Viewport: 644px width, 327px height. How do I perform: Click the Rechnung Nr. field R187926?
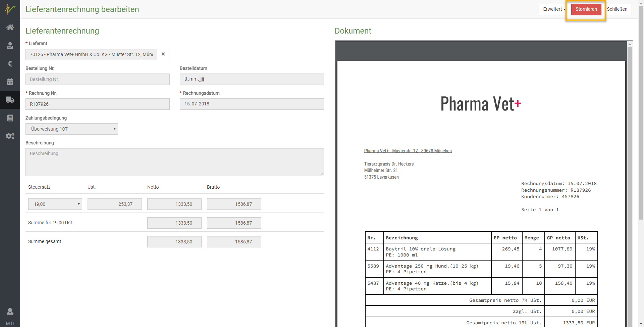[97, 104]
